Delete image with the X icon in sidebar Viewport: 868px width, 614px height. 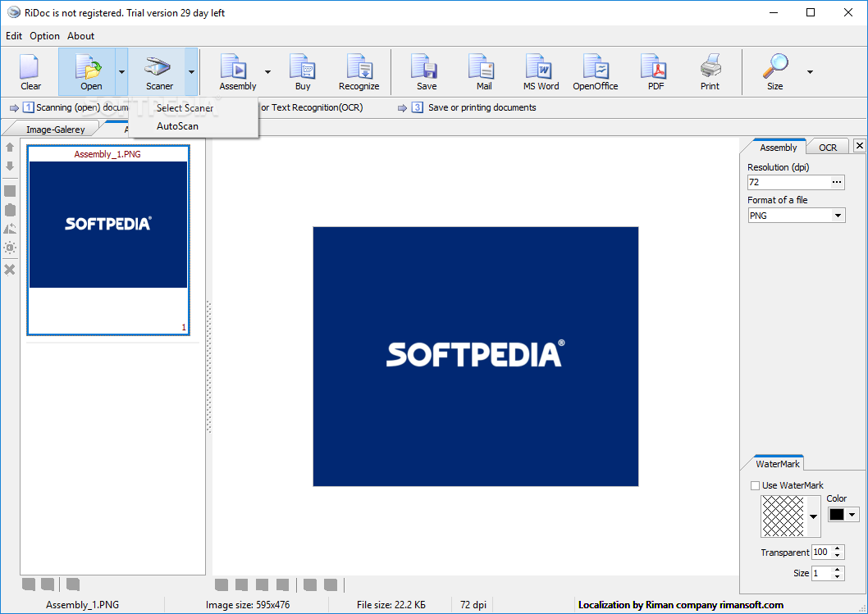click(x=10, y=270)
